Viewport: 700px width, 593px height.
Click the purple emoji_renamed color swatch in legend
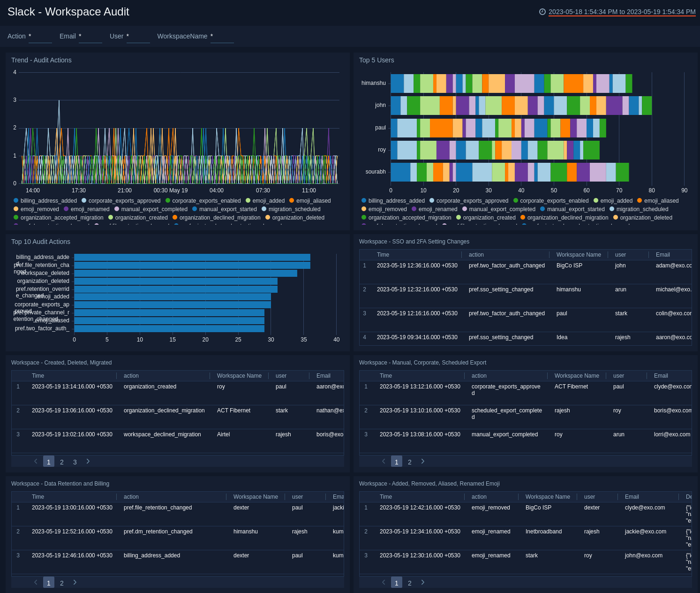[x=65, y=209]
